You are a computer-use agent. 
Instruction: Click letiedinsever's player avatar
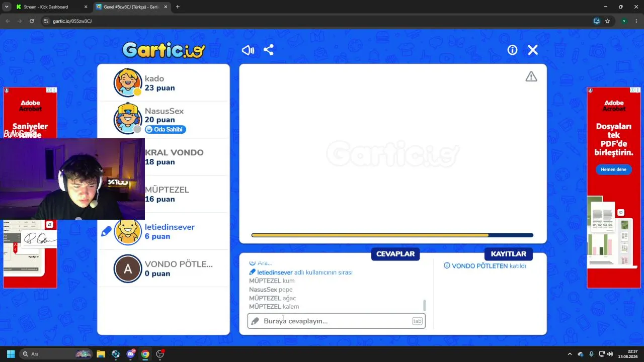click(x=128, y=231)
